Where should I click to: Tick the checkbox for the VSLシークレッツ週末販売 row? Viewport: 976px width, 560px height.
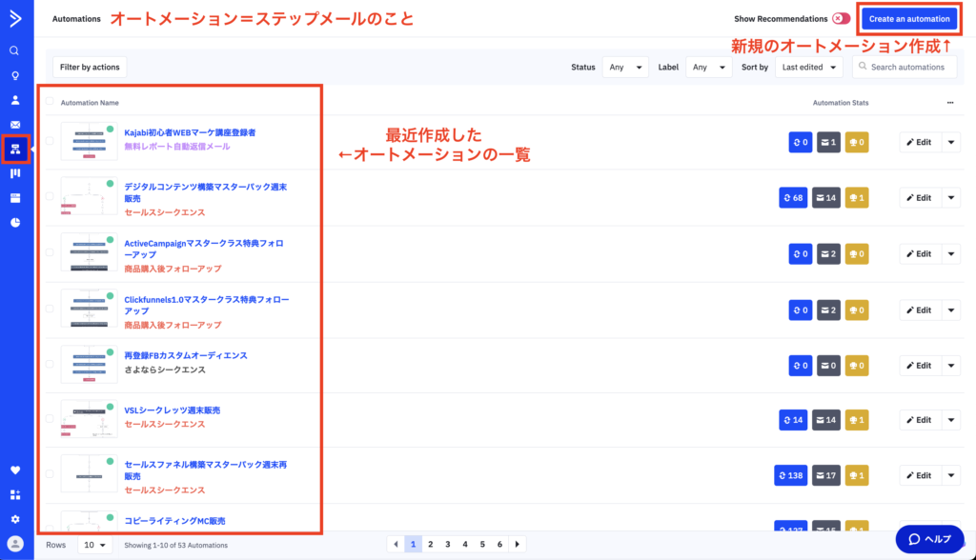(50, 418)
